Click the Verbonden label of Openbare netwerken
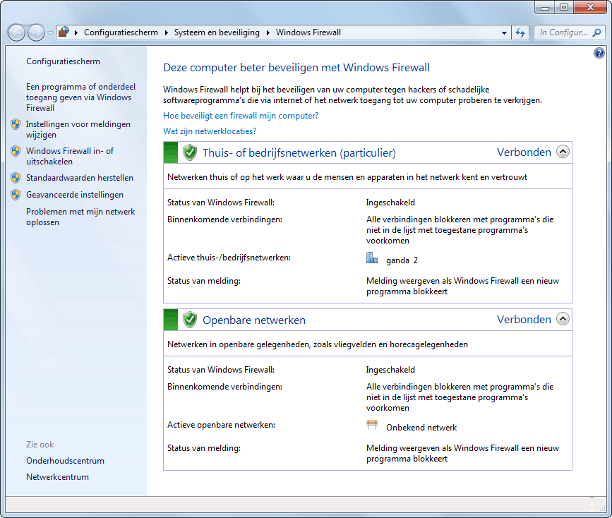This screenshot has width=612, height=518. tap(524, 319)
